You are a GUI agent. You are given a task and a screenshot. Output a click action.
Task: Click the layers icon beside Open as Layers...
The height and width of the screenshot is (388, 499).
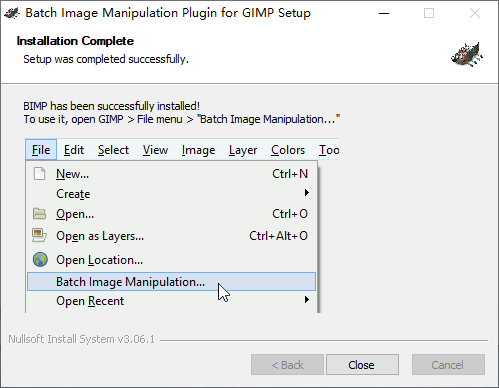[x=39, y=235]
